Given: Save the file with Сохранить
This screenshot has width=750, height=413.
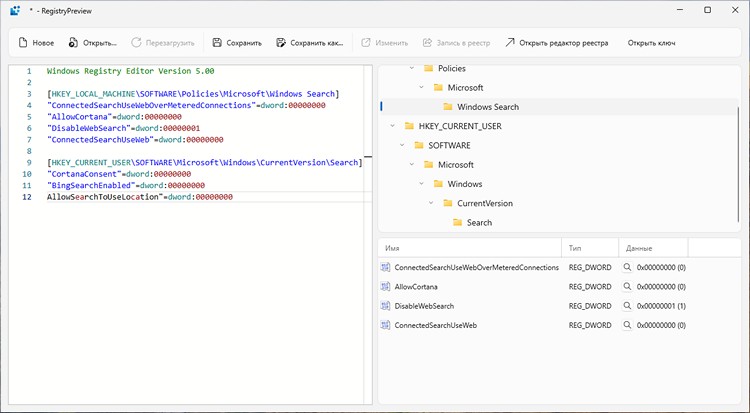Looking at the screenshot, I should click(237, 43).
